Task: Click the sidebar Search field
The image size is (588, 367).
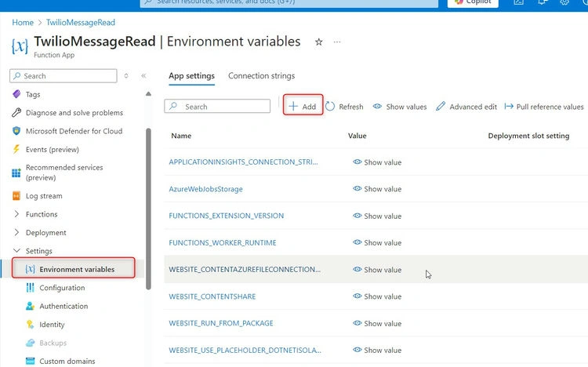Action: [x=63, y=76]
